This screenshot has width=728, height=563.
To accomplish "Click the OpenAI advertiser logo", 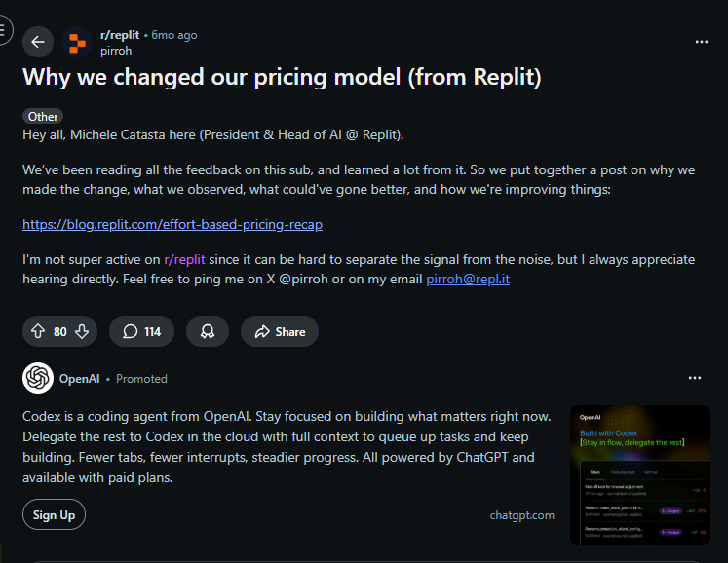I will tap(38, 378).
